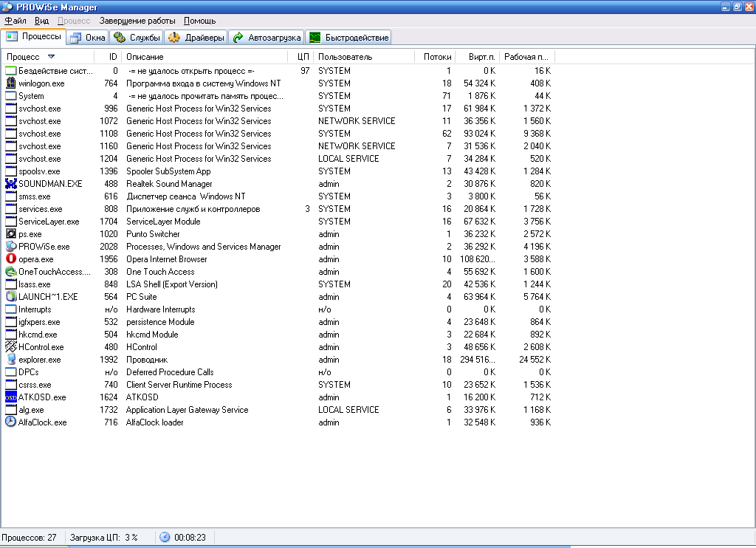Image resolution: width=756 pixels, height=548 pixels.
Task: Select the hkcmd.exe process row
Action: click(x=278, y=335)
